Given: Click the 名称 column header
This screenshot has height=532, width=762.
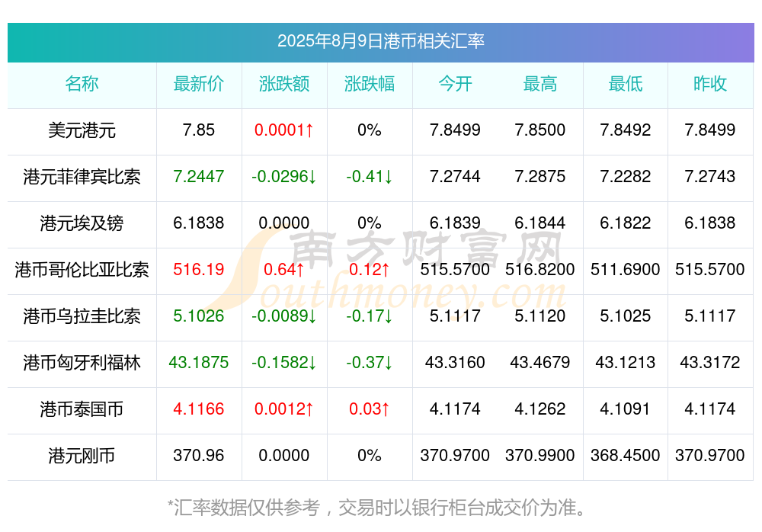Looking at the screenshot, I should [82, 84].
